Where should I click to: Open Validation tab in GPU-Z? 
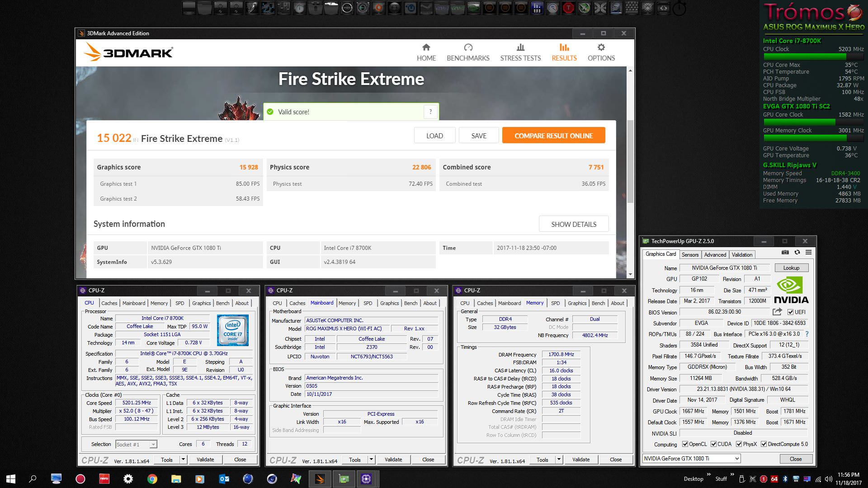point(742,255)
